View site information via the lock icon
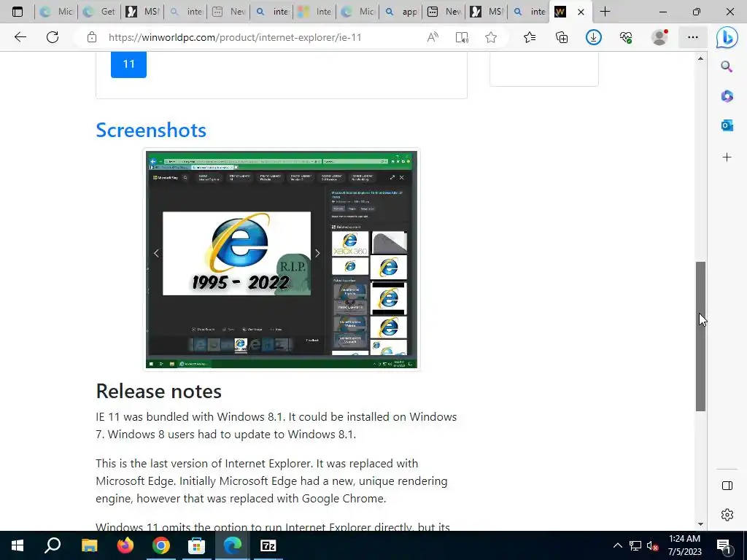 pyautogui.click(x=92, y=37)
